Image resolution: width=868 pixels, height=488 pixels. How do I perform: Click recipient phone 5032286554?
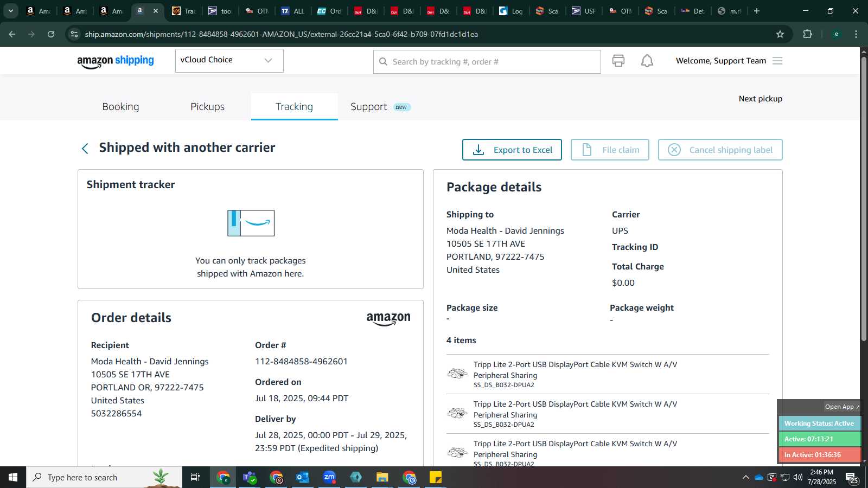pos(116,413)
